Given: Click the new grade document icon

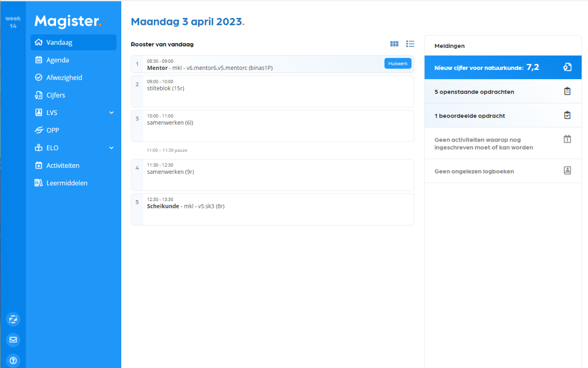Looking at the screenshot, I should click(x=567, y=68).
